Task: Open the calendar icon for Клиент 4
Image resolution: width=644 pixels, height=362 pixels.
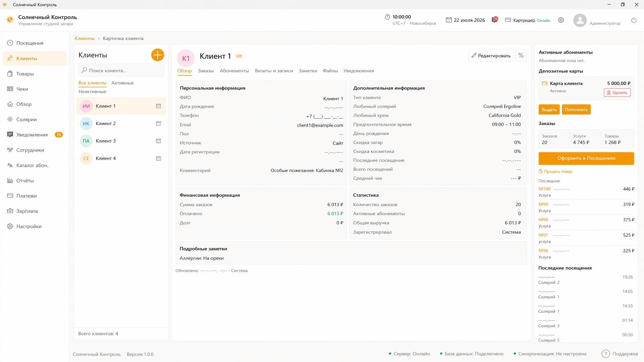Action: coord(158,158)
